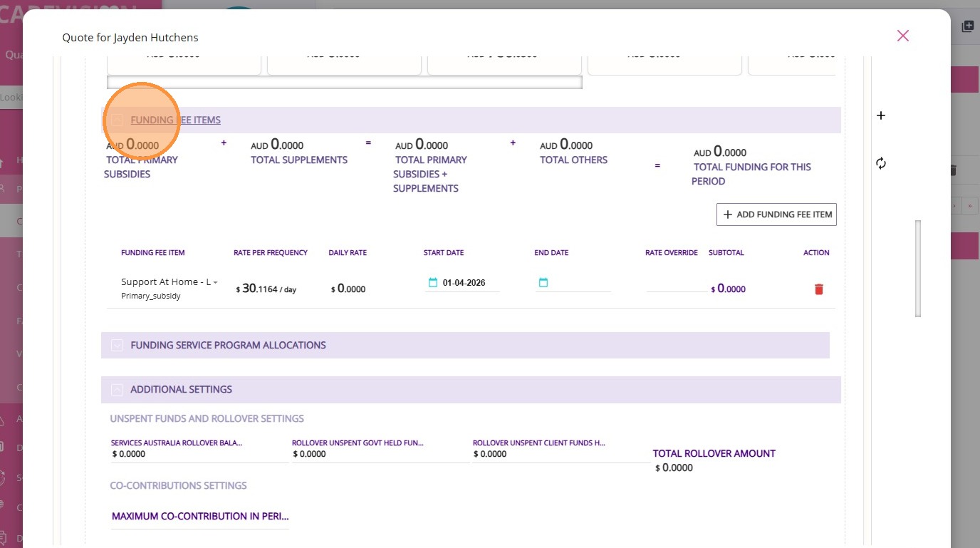Open the Support At Home funding fee item dropdown
This screenshot has height=548, width=980.
point(170,282)
